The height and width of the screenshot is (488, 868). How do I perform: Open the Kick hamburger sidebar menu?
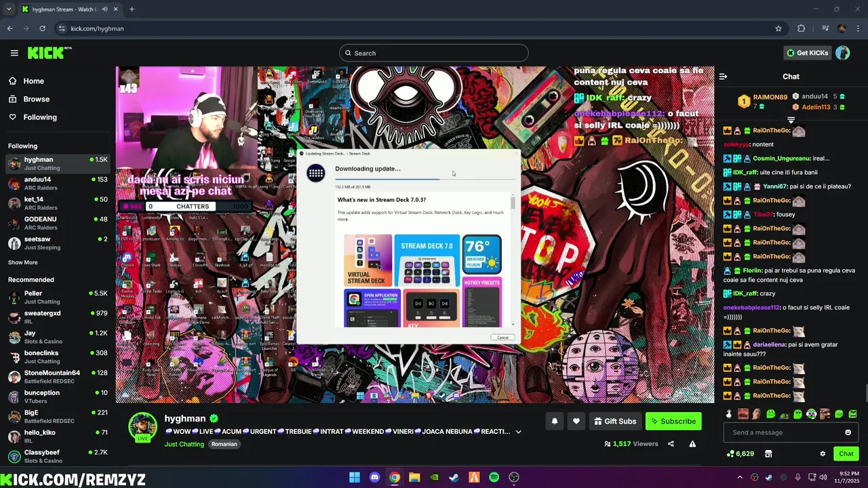tap(14, 53)
